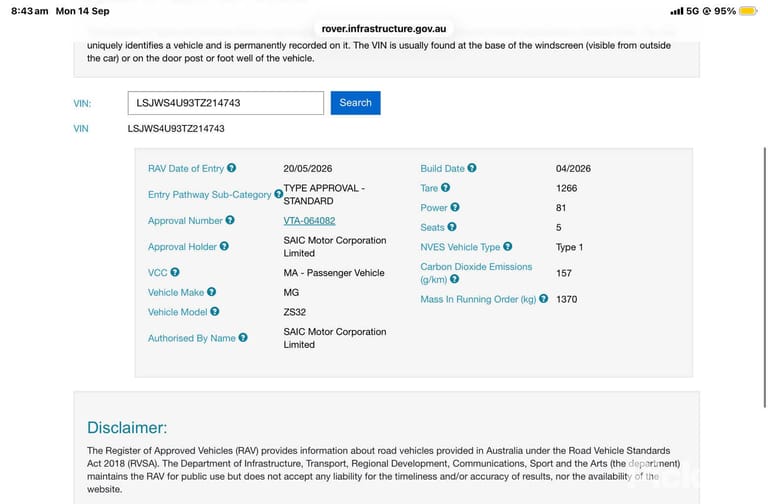The width and height of the screenshot is (768, 504).
Task: Open help icon beside Mass In Running Order
Action: (543, 299)
